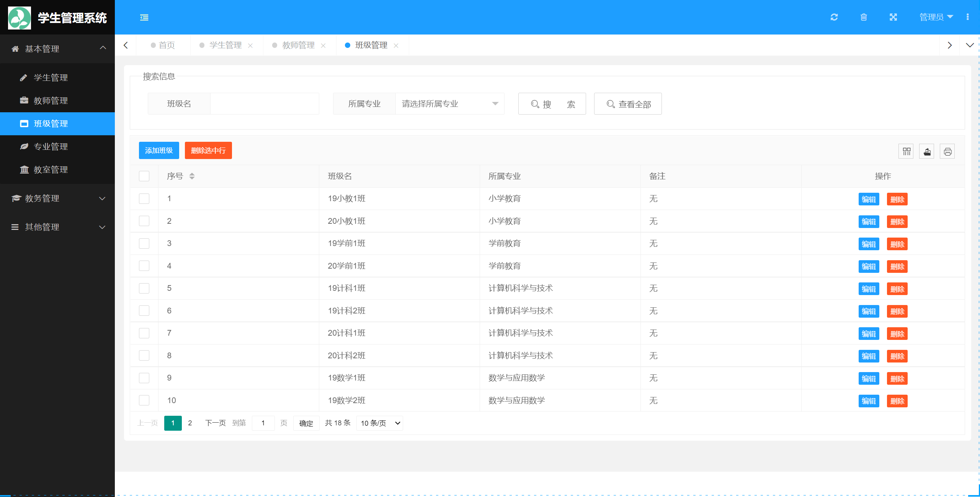Open the vertical three-dot more menu

click(967, 17)
